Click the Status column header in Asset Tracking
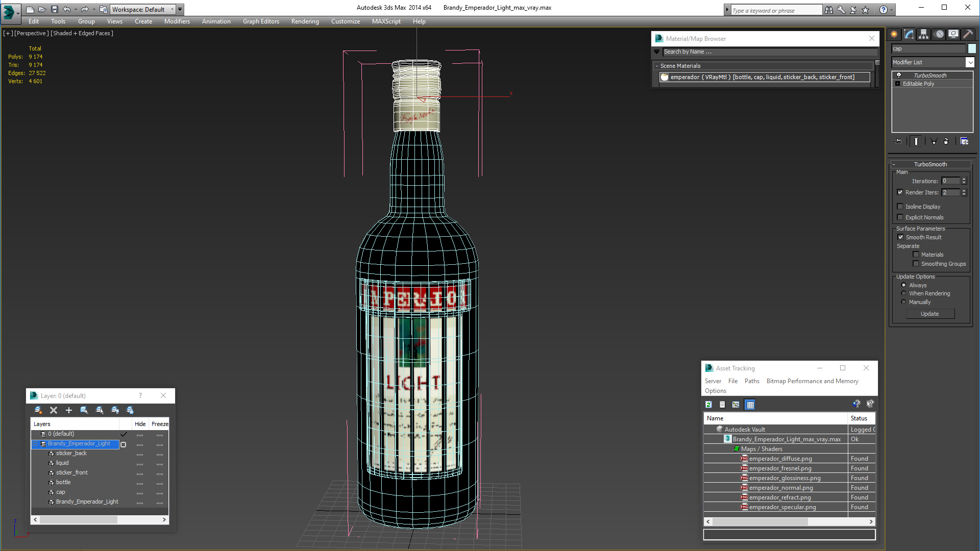Screen dimensions: 980x551 click(x=862, y=418)
